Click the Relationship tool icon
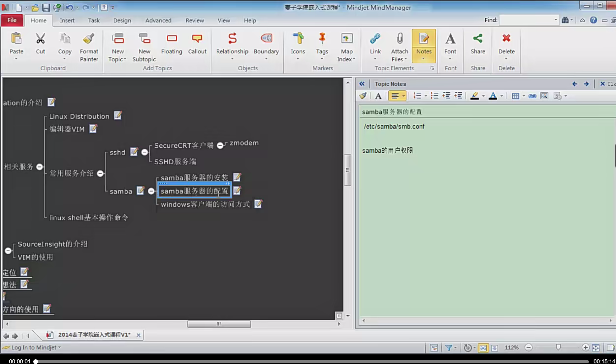The image size is (616, 364). (232, 39)
